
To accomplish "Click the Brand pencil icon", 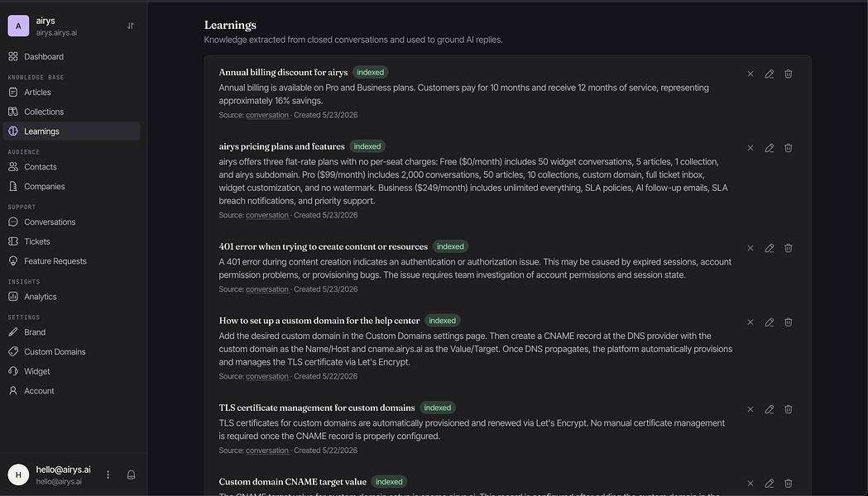I will click(13, 332).
